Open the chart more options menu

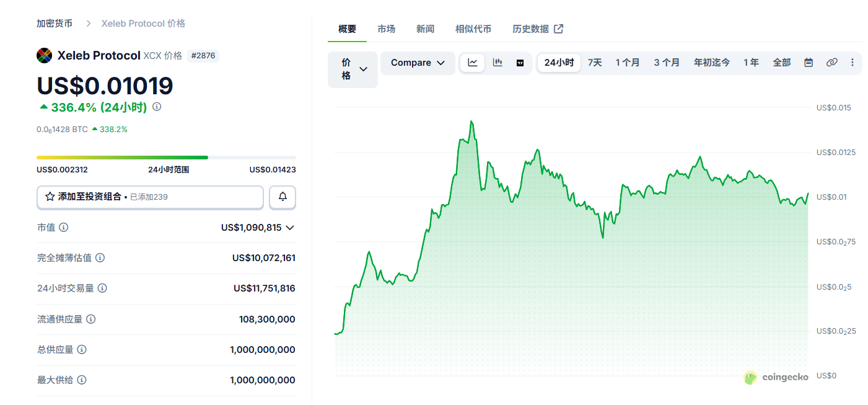pos(853,63)
